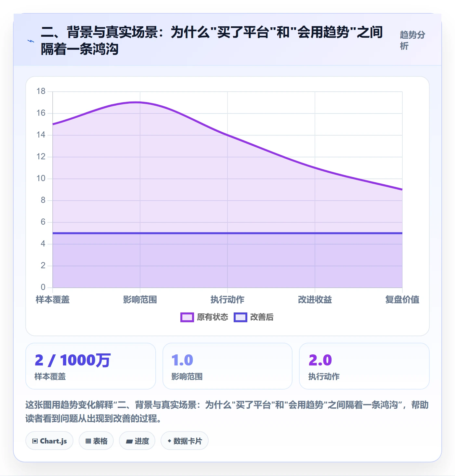This screenshot has width=455, height=476.
Task: Click the section title starting with 二、背景与真实场景
Action: pyautogui.click(x=212, y=41)
